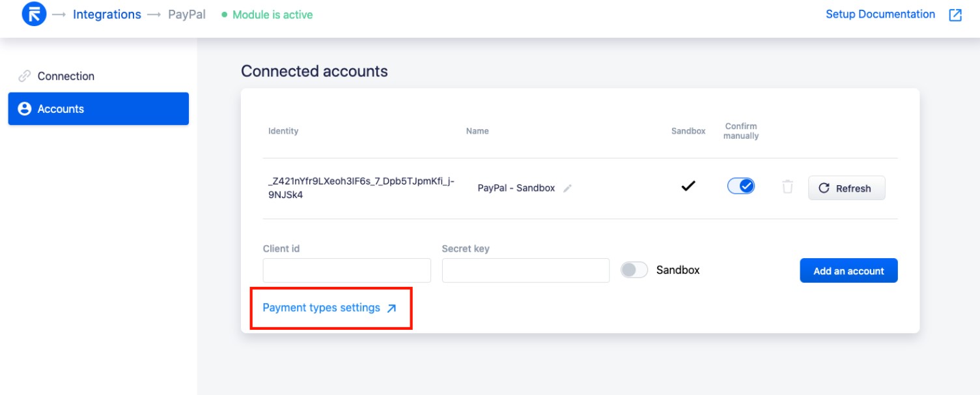
Task: Delete the account using the trash icon
Action: click(x=787, y=187)
